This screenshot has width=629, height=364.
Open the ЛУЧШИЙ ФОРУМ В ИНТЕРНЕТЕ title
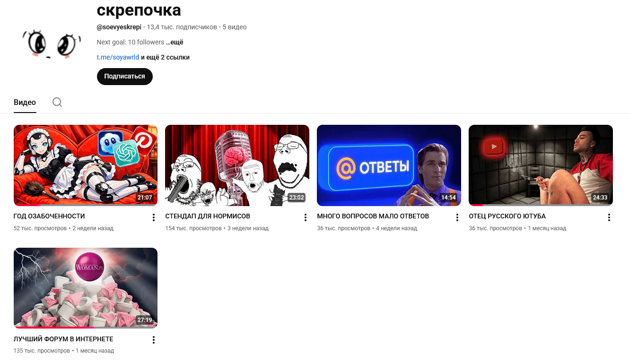click(63, 339)
